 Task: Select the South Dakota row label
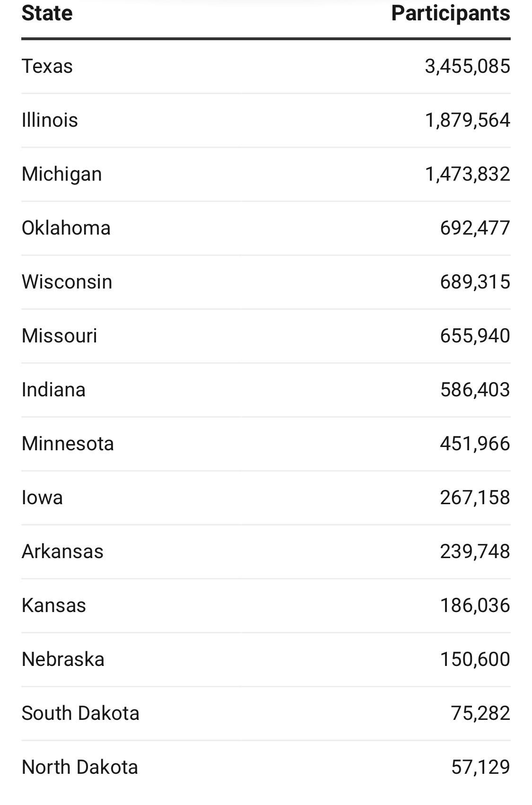[81, 713]
